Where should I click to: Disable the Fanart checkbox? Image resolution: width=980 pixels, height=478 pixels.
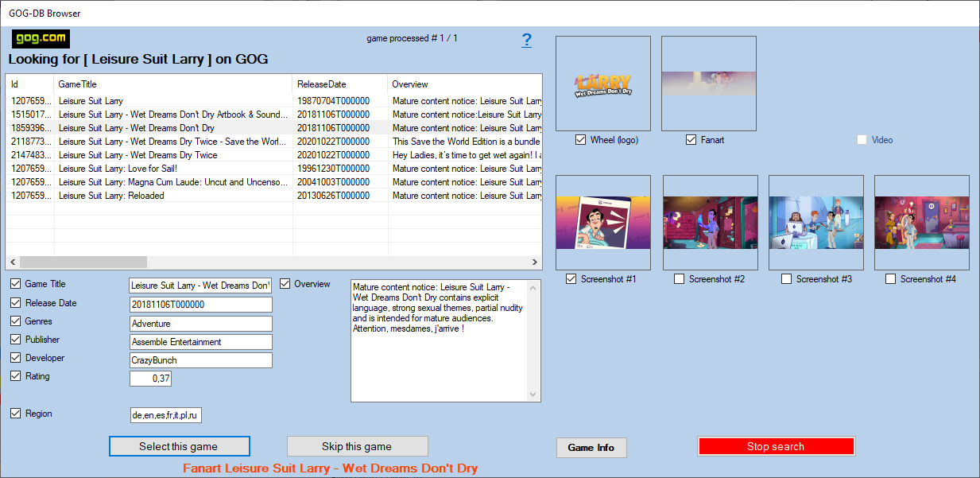point(691,140)
